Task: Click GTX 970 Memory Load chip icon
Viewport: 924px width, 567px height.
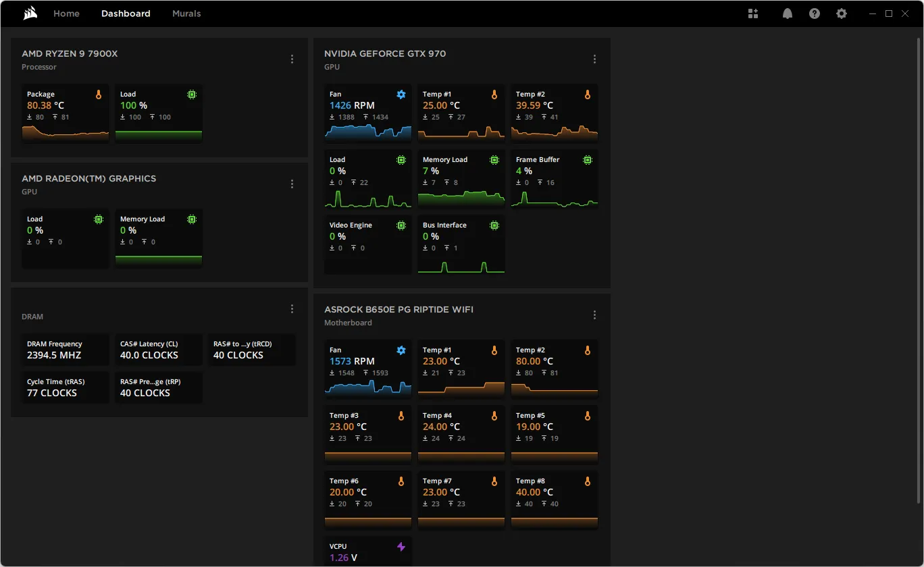Action: (x=494, y=161)
